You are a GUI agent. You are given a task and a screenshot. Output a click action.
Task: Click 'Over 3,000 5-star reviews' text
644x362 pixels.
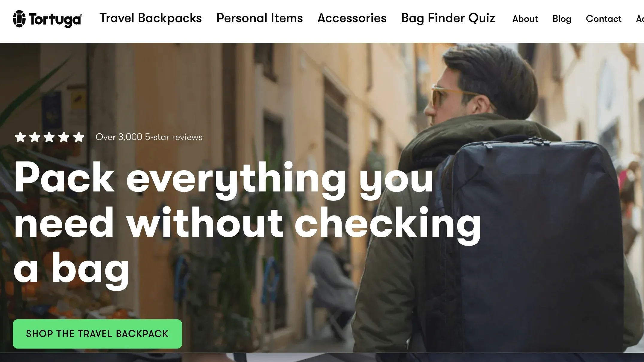pos(149,137)
